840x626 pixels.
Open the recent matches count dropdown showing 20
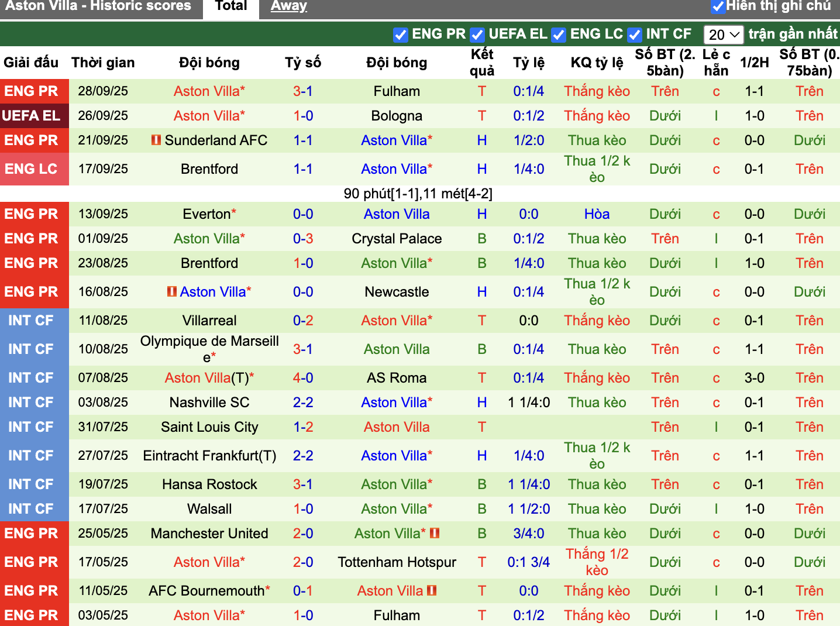(x=724, y=35)
